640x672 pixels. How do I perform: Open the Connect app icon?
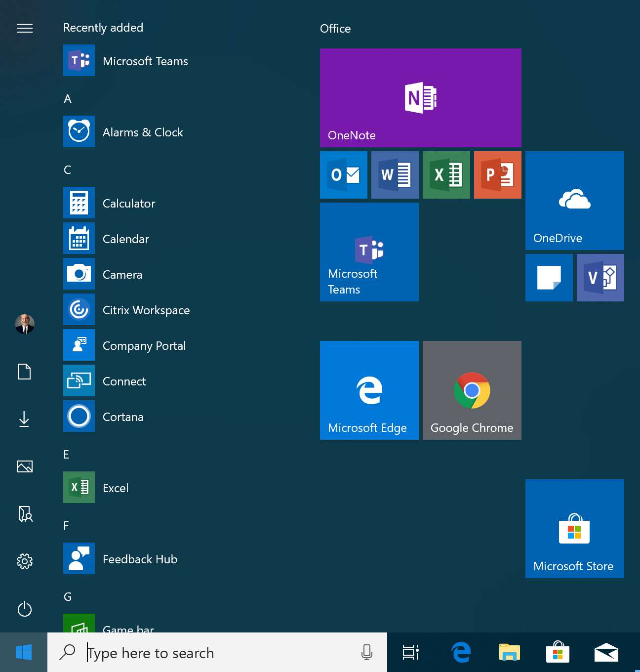[x=79, y=380]
